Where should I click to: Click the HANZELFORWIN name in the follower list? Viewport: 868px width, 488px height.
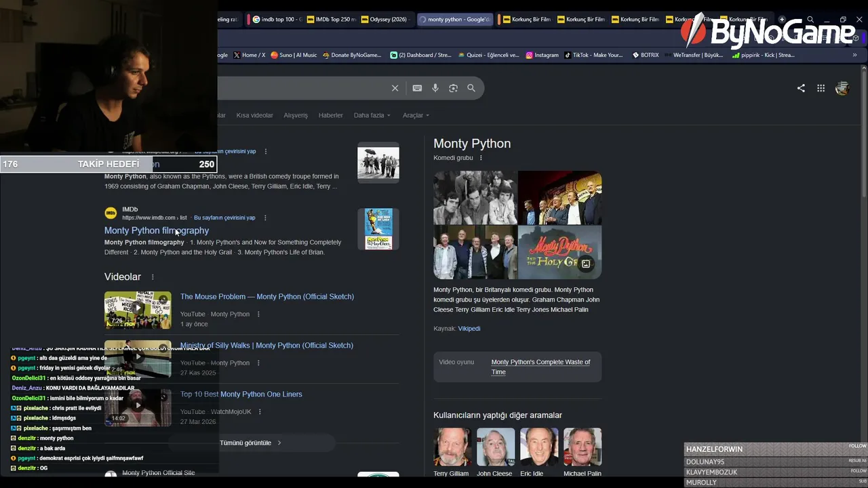(x=714, y=449)
